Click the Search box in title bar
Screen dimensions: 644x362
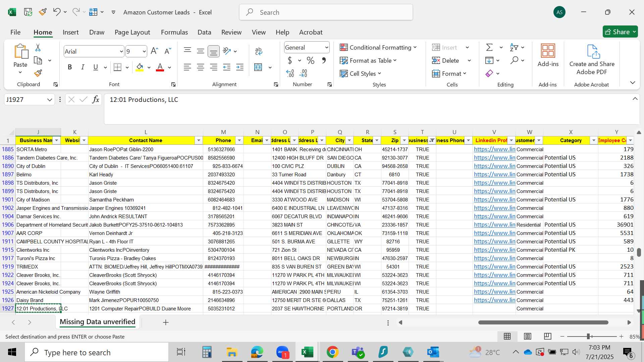tap(326, 12)
